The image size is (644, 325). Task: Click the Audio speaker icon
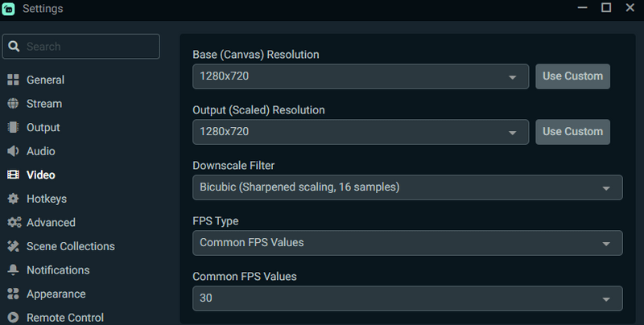[x=13, y=151]
